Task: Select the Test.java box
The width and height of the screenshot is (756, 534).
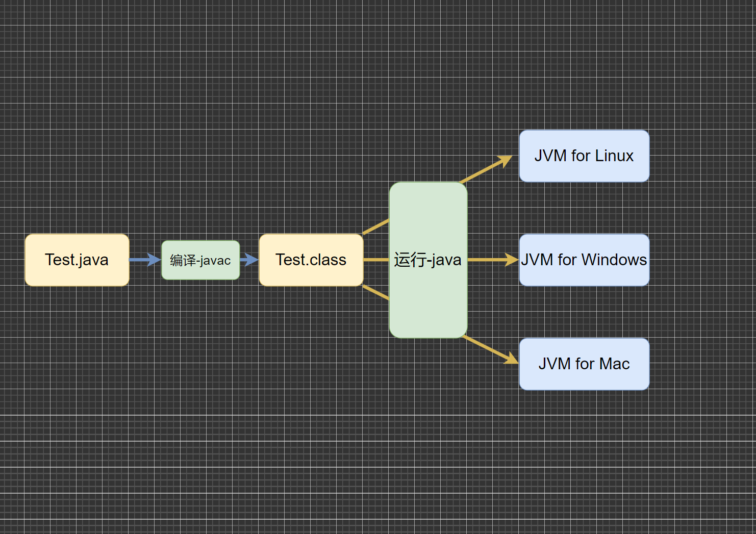Action: click(77, 260)
